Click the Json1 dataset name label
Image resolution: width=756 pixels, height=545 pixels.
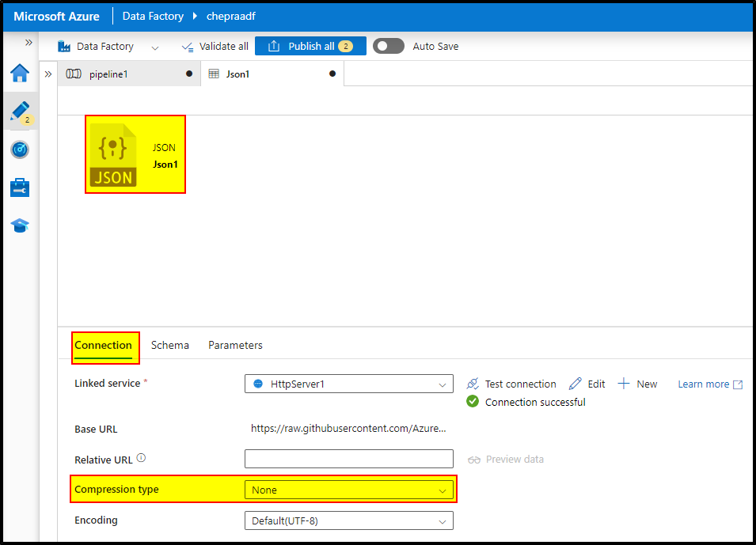point(165,165)
